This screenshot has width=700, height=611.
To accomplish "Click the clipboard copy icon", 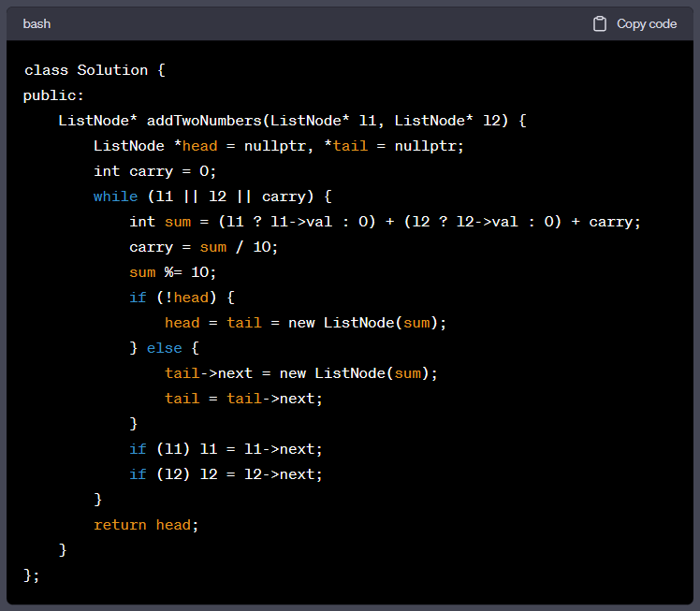I will click(600, 23).
